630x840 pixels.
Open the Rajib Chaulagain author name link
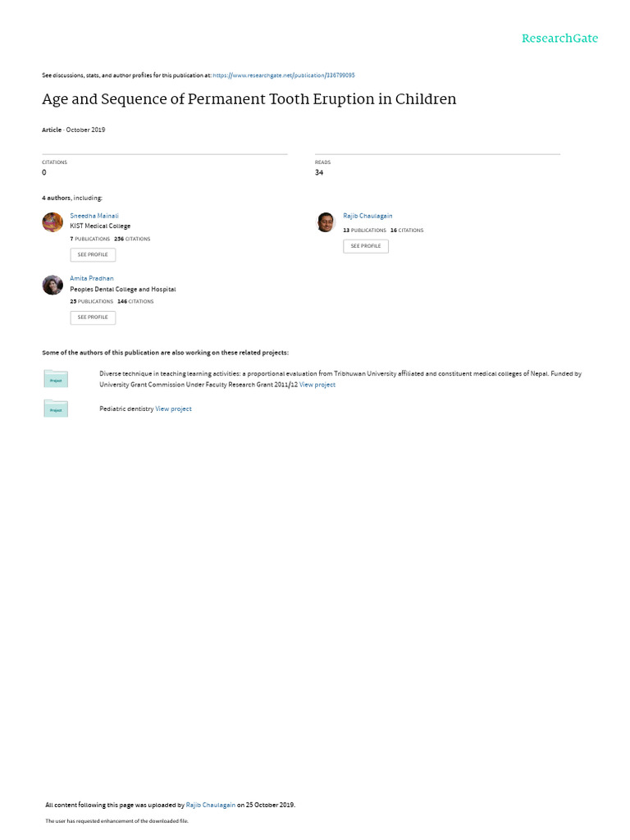pyautogui.click(x=367, y=216)
